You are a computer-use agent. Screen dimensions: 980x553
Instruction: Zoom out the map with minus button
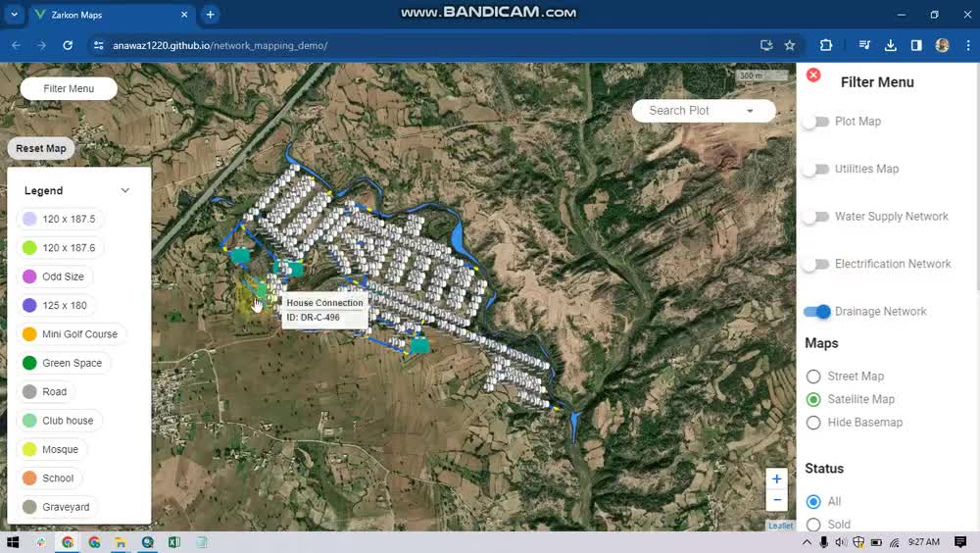(x=776, y=500)
